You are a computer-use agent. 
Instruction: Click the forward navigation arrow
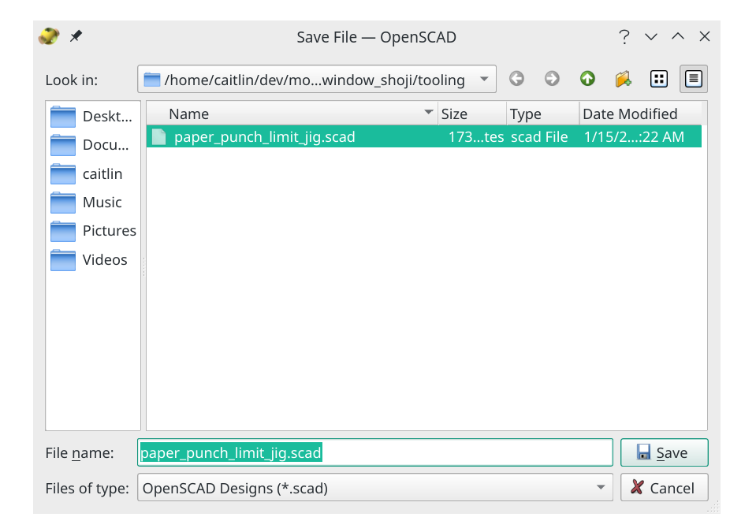(x=552, y=79)
